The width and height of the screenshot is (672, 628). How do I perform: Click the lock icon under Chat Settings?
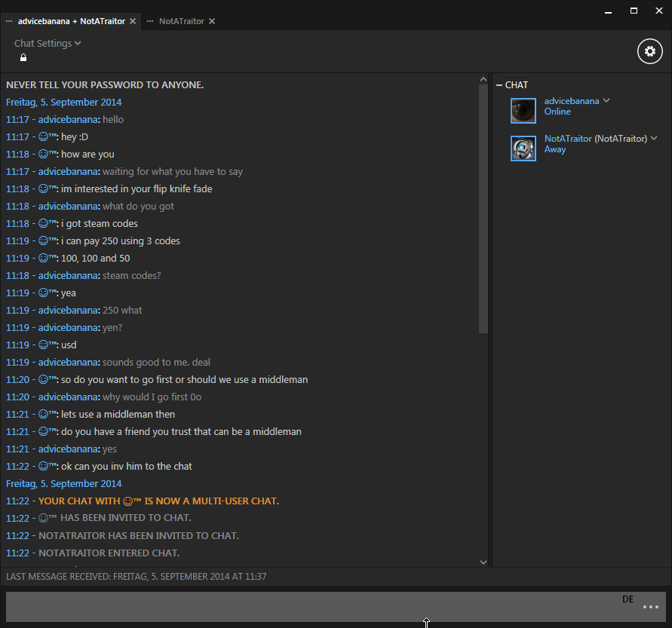(23, 58)
